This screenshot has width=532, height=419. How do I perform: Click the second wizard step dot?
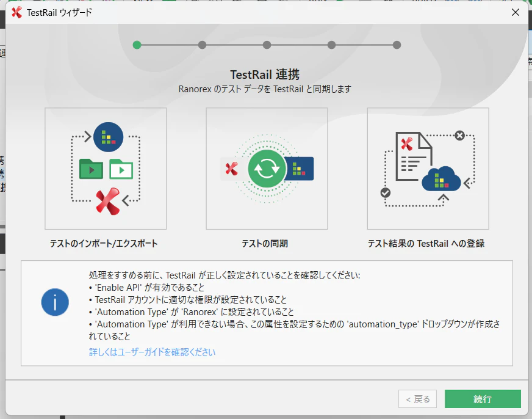(202, 45)
